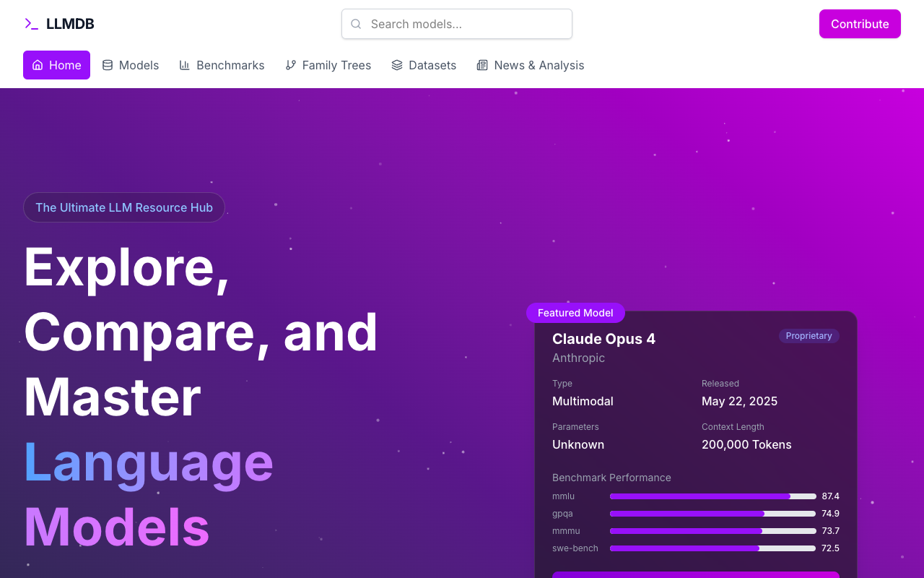
Task: Click the newspaper icon beside News & Analysis
Action: pos(482,65)
